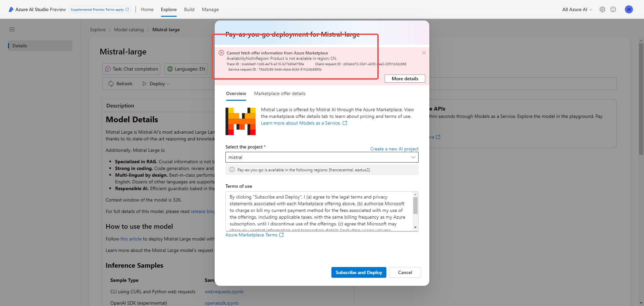Open the openaisdk.ipynb sample link

tap(222, 303)
